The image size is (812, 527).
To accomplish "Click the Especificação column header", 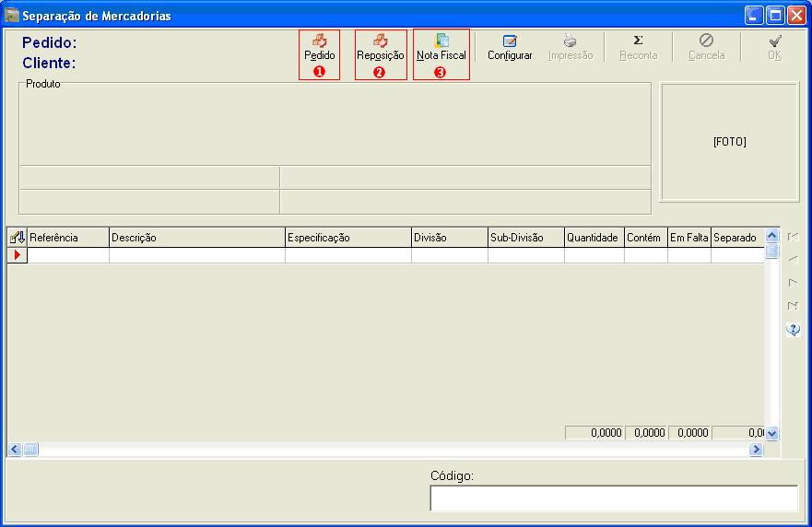I will (x=348, y=238).
